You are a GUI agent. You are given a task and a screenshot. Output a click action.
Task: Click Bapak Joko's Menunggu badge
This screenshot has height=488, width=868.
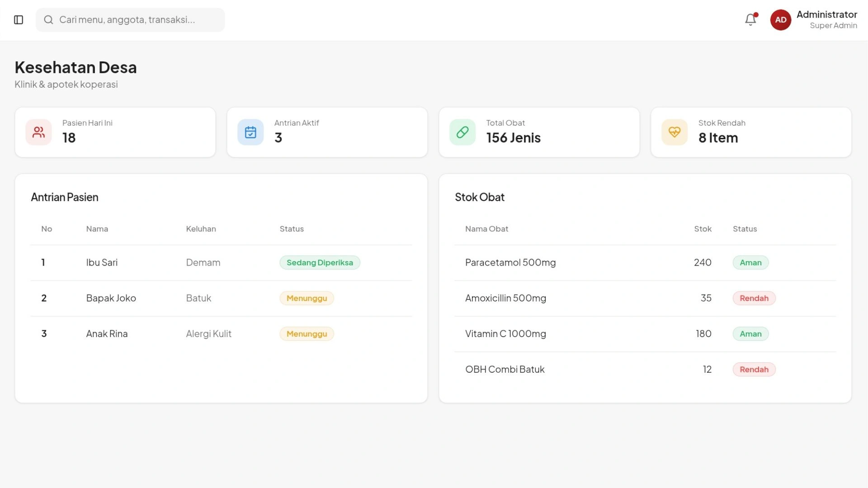(x=307, y=298)
